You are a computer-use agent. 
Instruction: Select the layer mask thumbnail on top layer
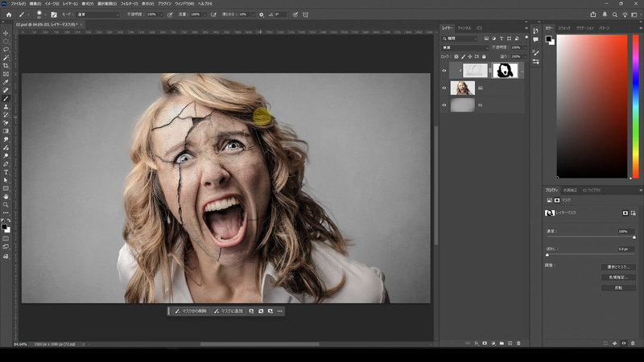click(505, 71)
